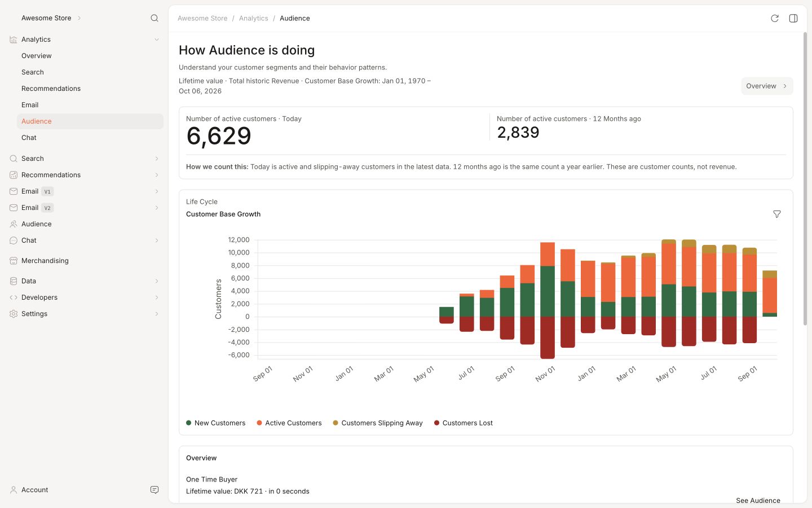Click the envelope icon for Email v1

(14, 191)
